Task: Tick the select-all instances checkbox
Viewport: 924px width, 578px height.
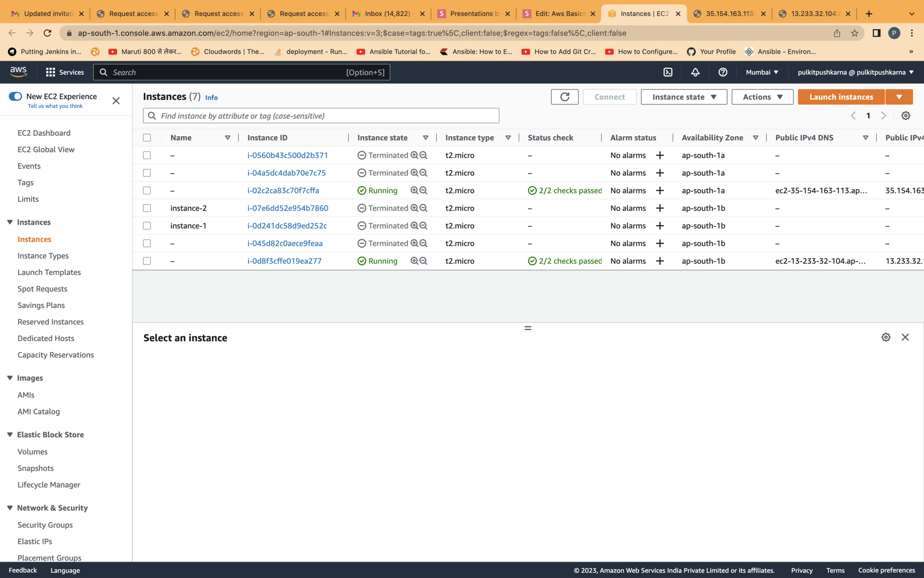Action: [x=147, y=137]
